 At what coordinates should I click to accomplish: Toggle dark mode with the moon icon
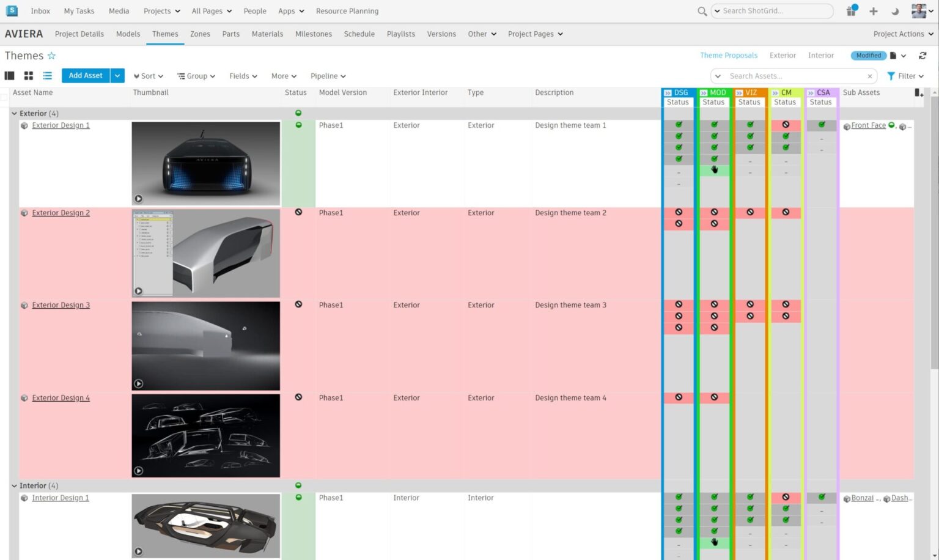(896, 11)
